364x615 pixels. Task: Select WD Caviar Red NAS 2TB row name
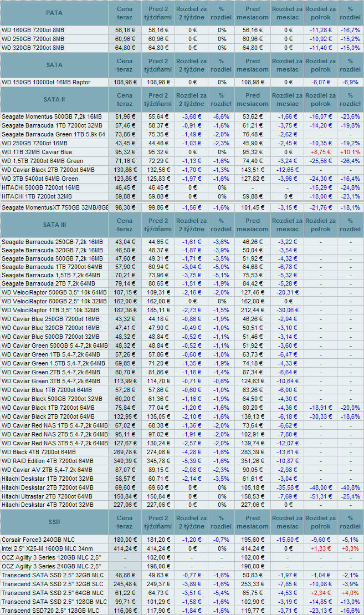click(54, 435)
